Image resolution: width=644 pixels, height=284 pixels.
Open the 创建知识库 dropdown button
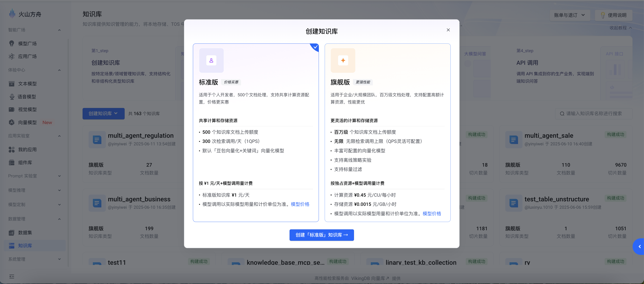[103, 114]
